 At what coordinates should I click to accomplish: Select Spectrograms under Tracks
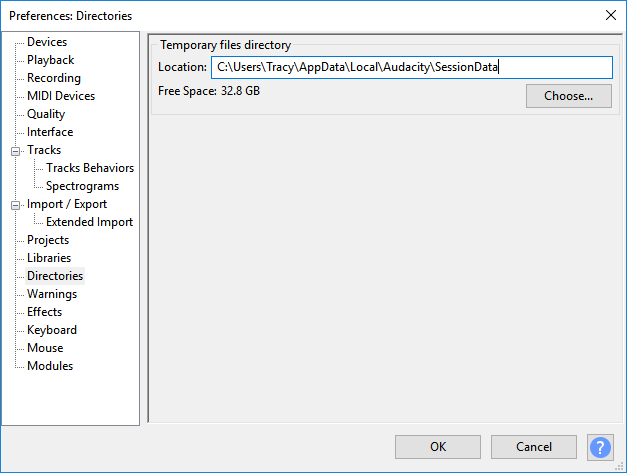[x=82, y=186]
